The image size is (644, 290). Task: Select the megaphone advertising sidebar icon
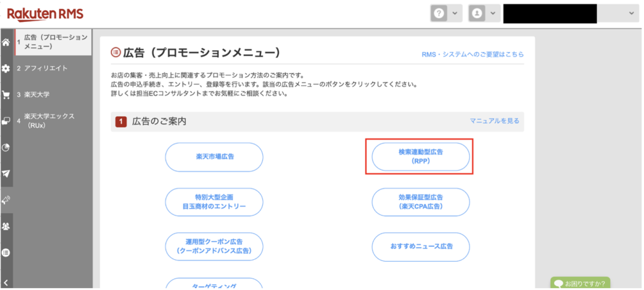click(6, 200)
